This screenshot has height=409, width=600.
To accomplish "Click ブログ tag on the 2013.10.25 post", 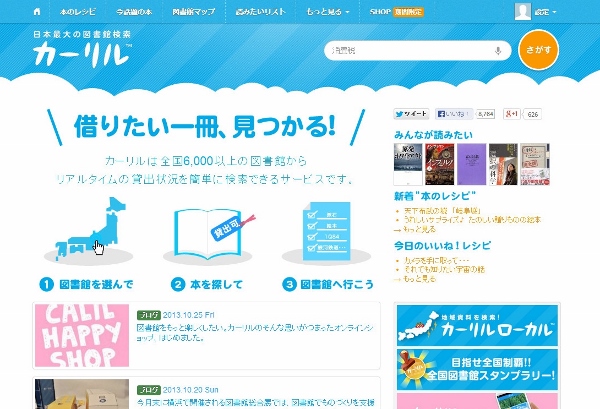I will point(148,315).
